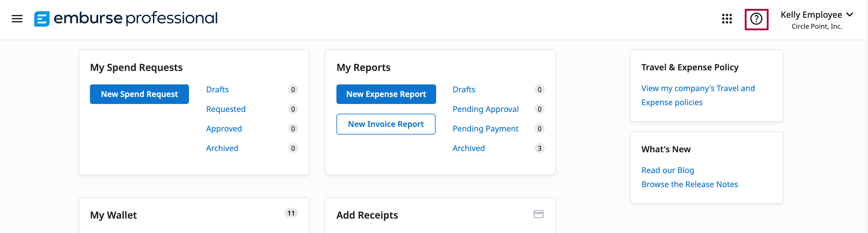View Pending Approval reports
The height and width of the screenshot is (233, 868).
(x=485, y=109)
